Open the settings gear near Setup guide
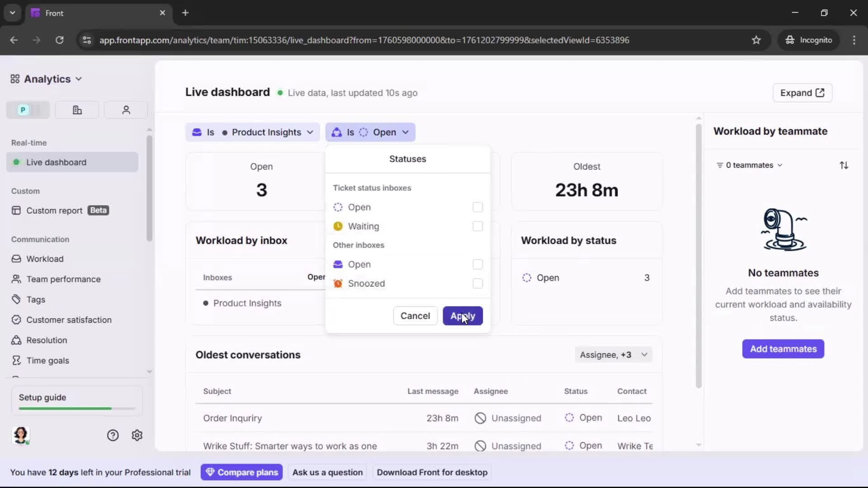This screenshot has height=488, width=868. tap(137, 435)
